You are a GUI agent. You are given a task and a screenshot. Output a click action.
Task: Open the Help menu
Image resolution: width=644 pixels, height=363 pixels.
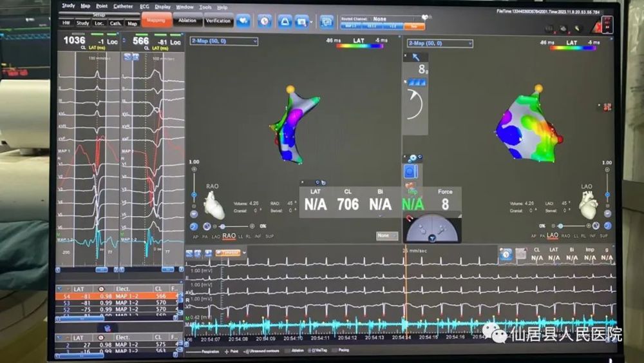(x=222, y=7)
